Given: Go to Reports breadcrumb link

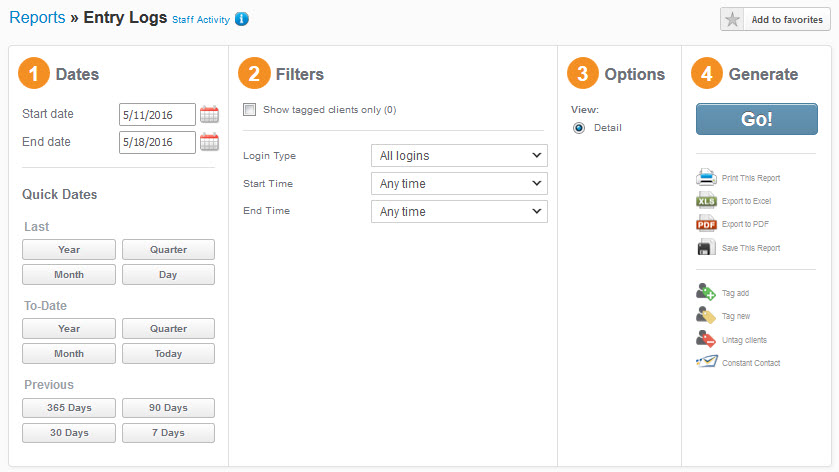Looking at the screenshot, I should [x=37, y=17].
